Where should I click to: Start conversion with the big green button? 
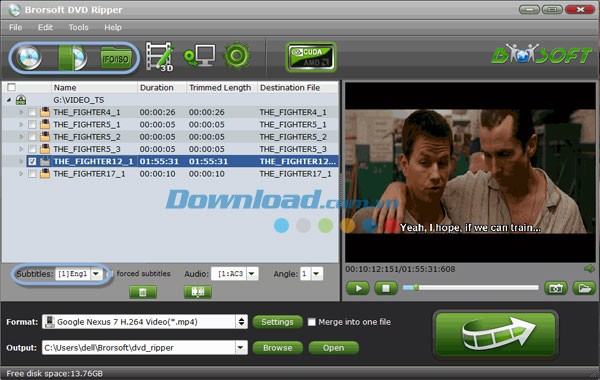496,335
